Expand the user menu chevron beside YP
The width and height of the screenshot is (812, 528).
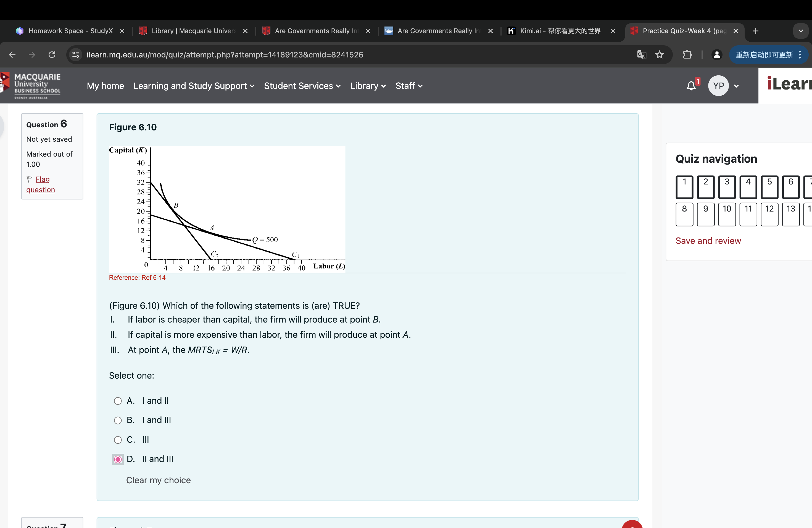737,86
